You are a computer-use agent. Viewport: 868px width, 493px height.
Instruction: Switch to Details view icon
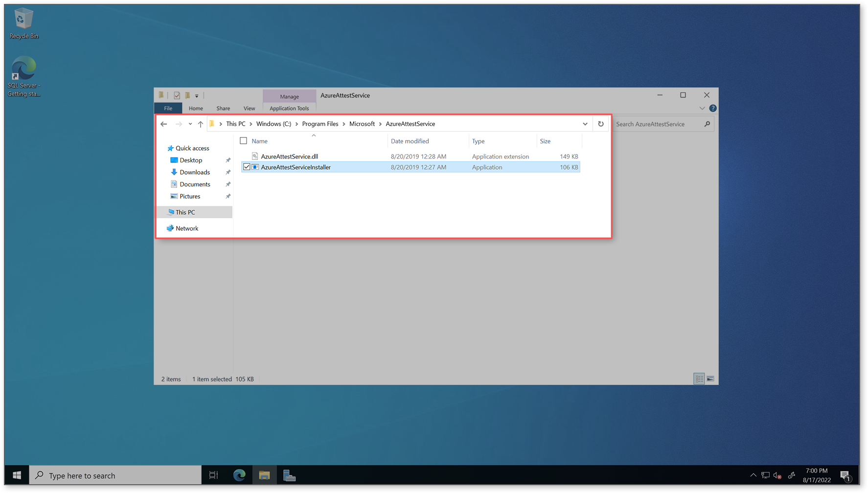699,379
